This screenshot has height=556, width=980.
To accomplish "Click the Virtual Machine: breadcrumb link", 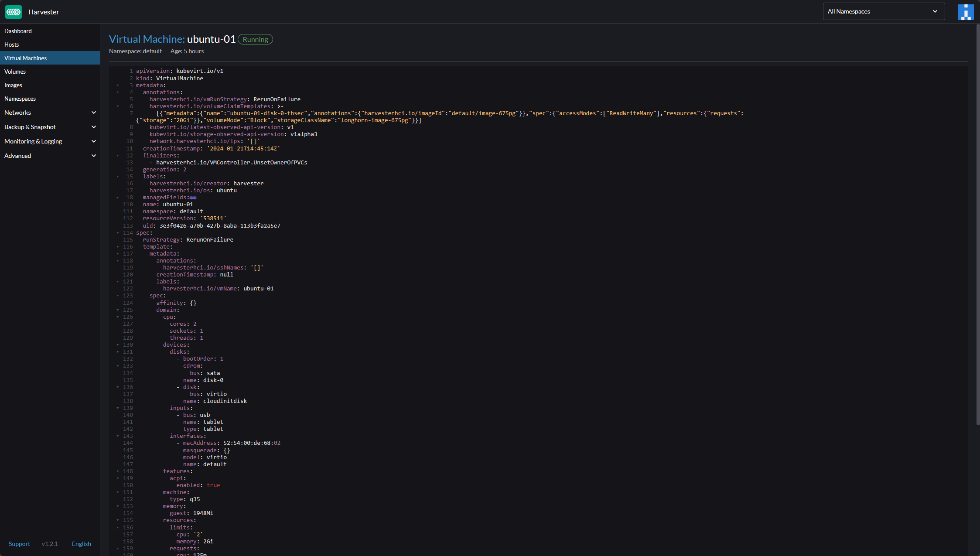I will pos(147,39).
